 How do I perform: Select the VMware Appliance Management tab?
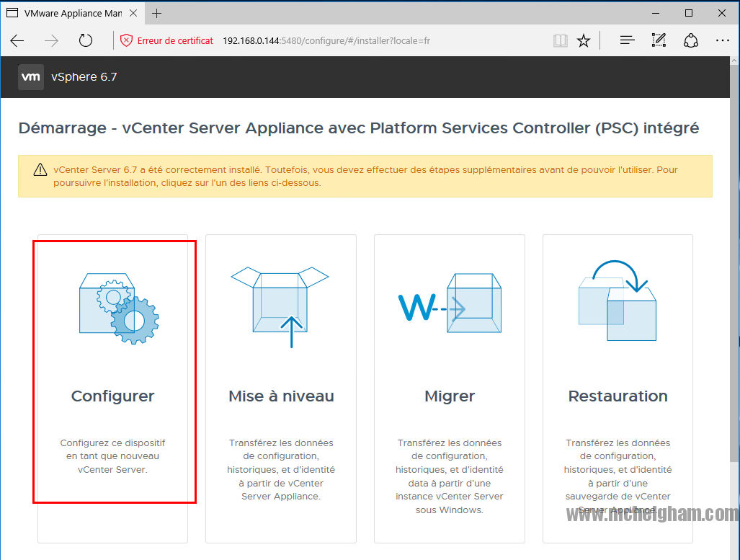[73, 13]
